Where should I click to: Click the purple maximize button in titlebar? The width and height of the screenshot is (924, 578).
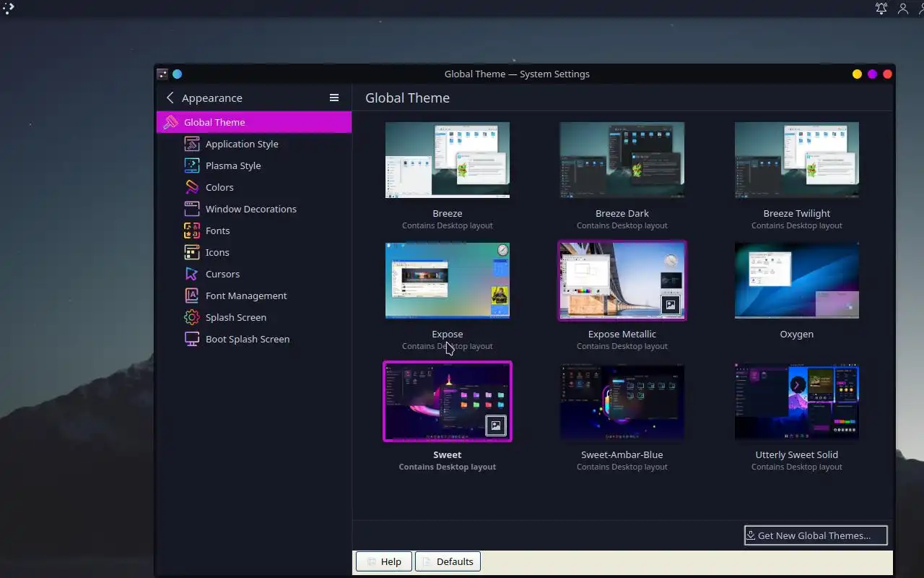[872, 74]
